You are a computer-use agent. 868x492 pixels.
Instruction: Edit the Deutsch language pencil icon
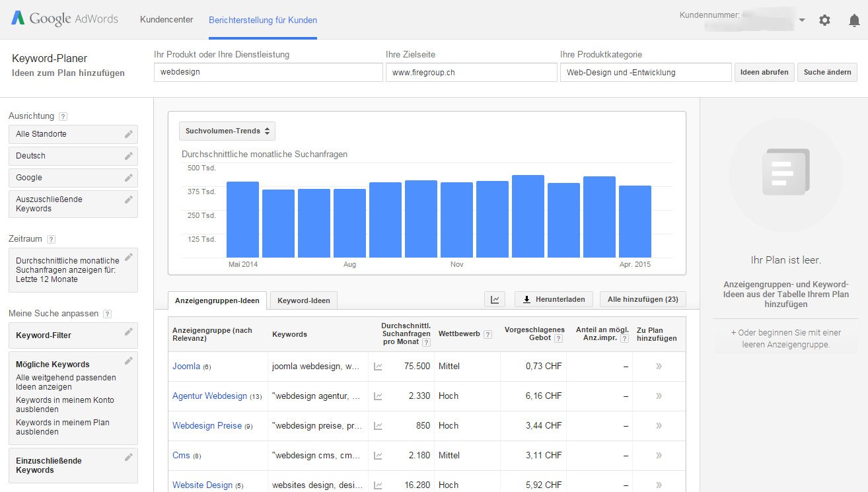tap(128, 156)
